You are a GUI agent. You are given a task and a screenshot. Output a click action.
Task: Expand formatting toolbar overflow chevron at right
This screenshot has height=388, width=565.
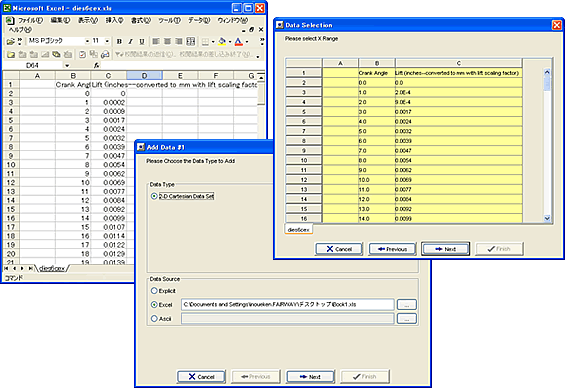pos(262,42)
